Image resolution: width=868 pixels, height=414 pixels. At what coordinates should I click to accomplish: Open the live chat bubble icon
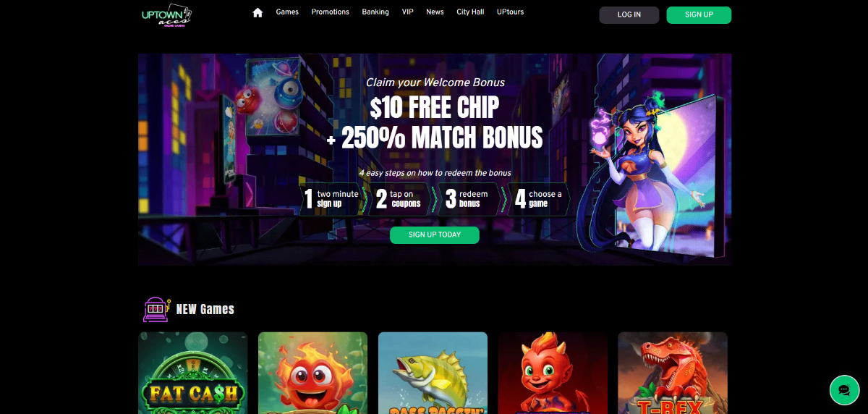(844, 390)
